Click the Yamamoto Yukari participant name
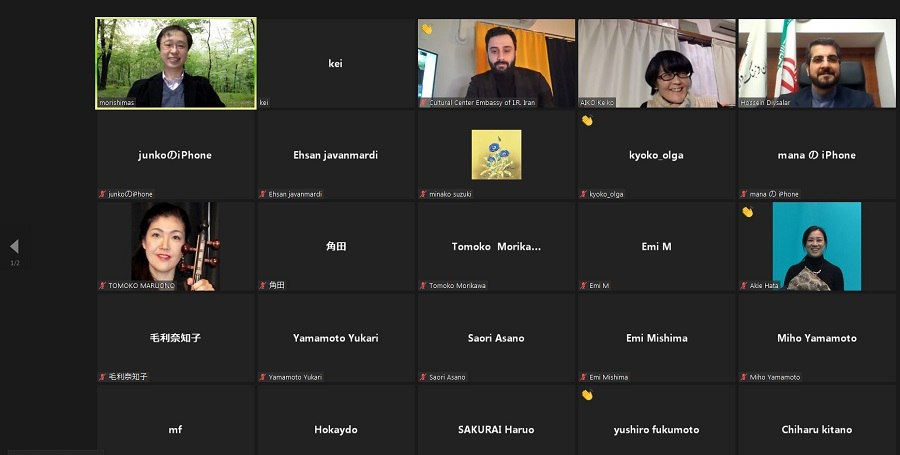Screen dimensions: 900x455 (335, 338)
